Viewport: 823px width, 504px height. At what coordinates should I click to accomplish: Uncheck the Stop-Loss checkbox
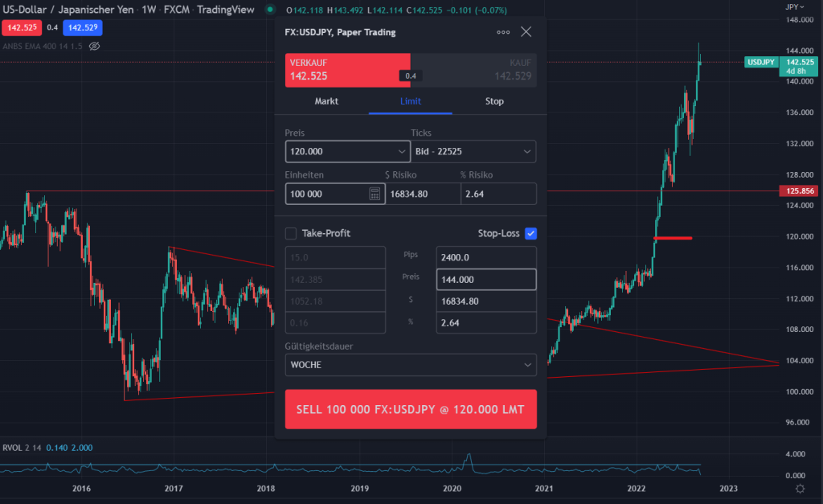[x=530, y=233]
